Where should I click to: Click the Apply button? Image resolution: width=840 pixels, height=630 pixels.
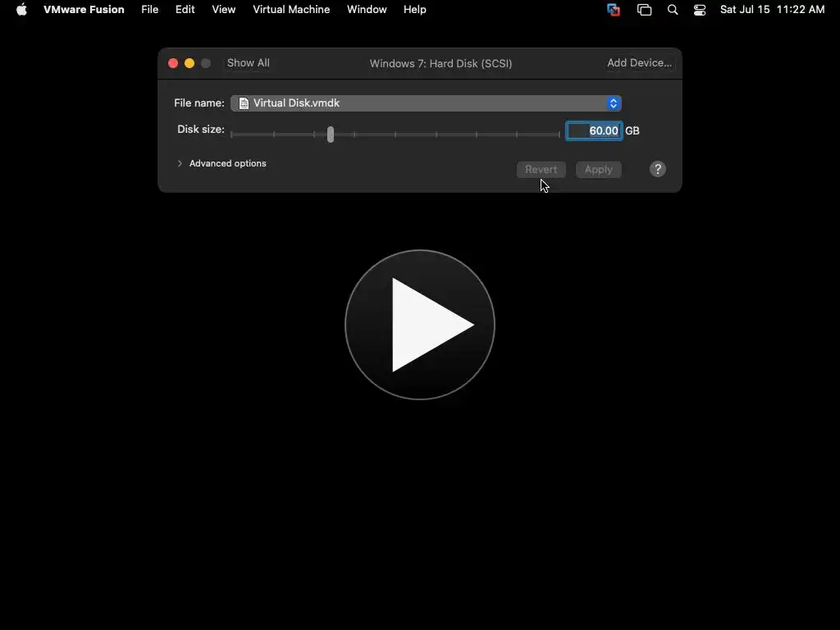(598, 169)
